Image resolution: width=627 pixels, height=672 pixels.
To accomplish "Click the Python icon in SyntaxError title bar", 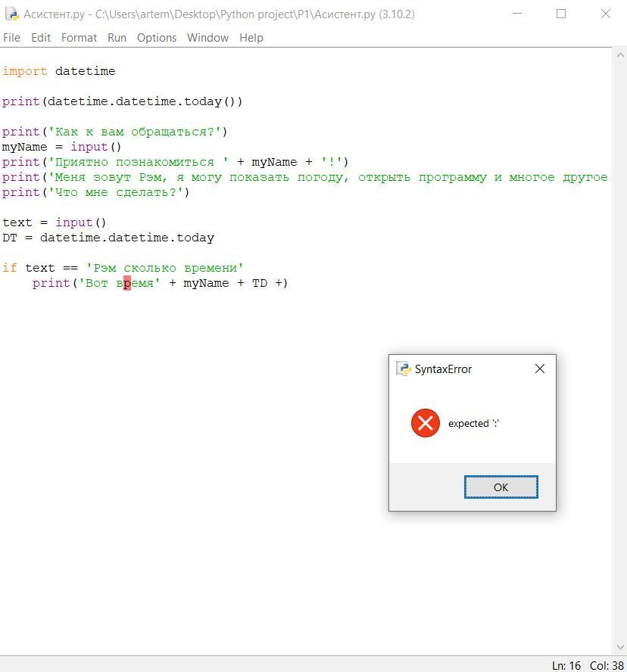I will click(x=403, y=369).
